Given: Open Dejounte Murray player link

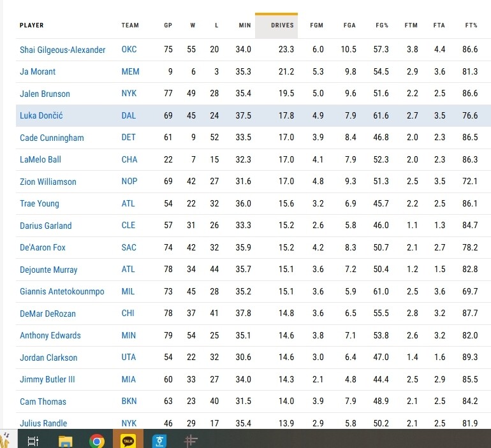Looking at the screenshot, I should [x=48, y=270].
